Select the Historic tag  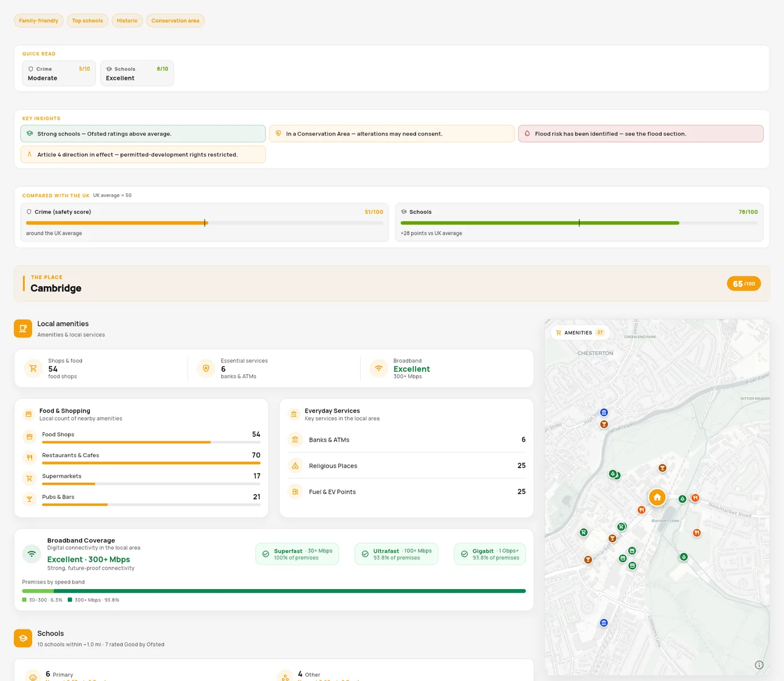127,21
